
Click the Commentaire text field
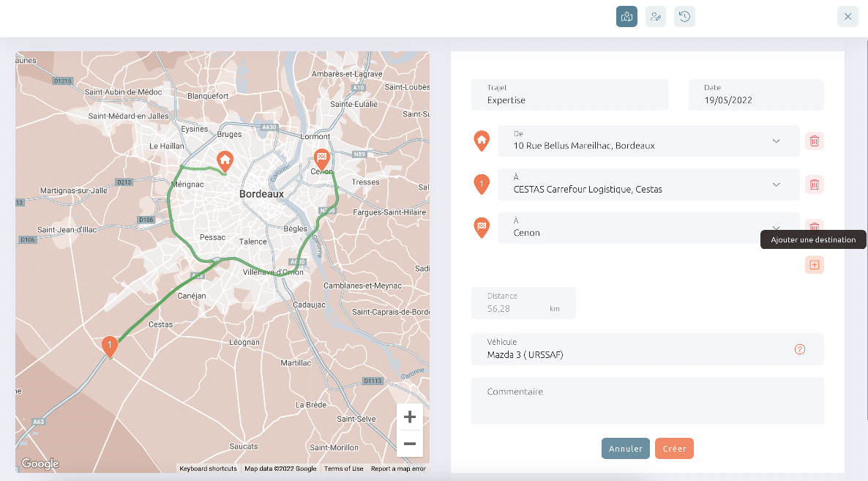pos(647,400)
